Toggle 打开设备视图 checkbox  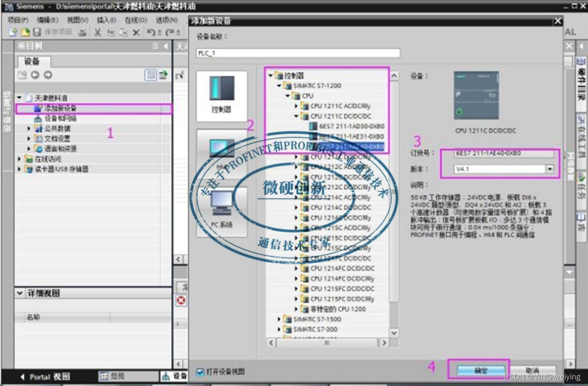[200, 372]
